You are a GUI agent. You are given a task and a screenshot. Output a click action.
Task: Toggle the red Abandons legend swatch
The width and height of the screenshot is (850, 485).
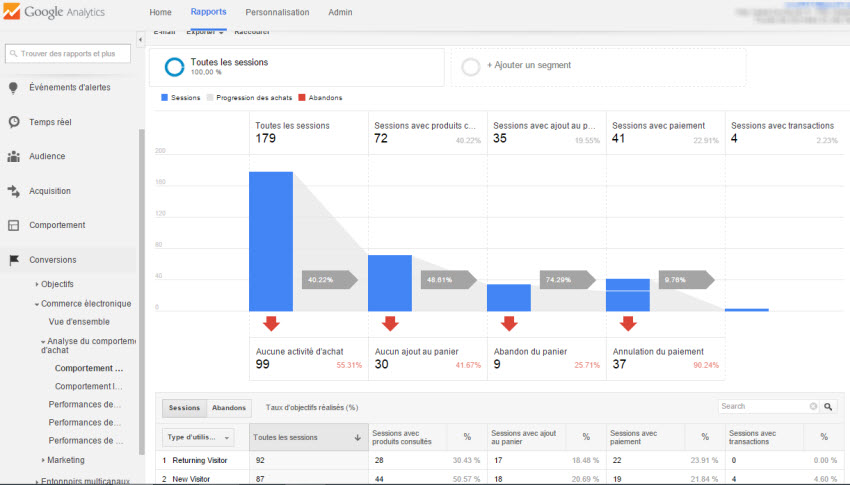(302, 98)
